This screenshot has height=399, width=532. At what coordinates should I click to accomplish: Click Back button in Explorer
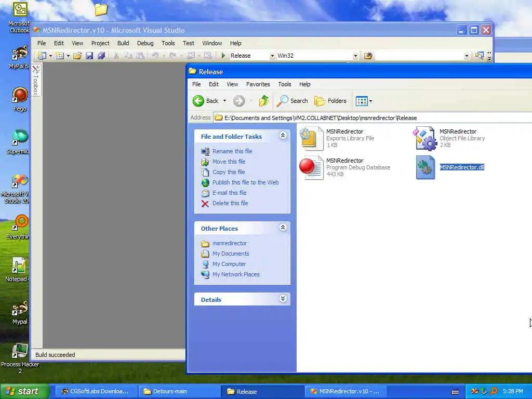click(206, 101)
